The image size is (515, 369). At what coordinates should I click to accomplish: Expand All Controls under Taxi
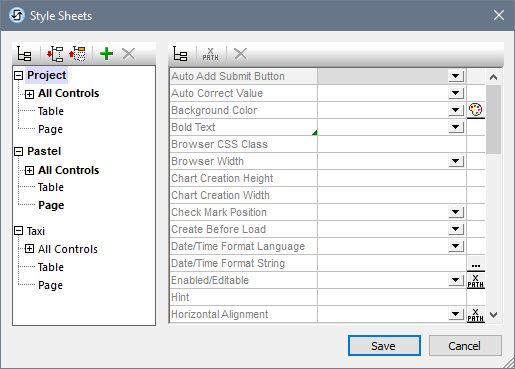(29, 249)
